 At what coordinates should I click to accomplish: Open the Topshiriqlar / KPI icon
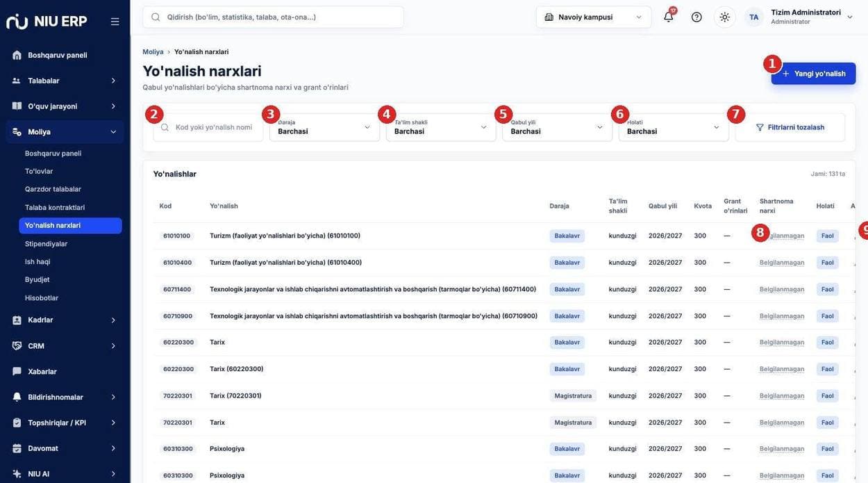[17, 423]
